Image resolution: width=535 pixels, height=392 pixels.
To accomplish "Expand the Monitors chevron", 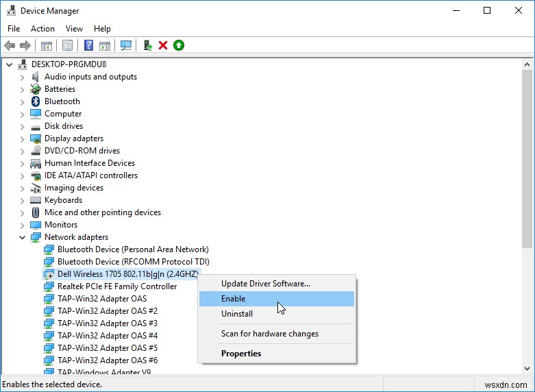I will (x=22, y=225).
